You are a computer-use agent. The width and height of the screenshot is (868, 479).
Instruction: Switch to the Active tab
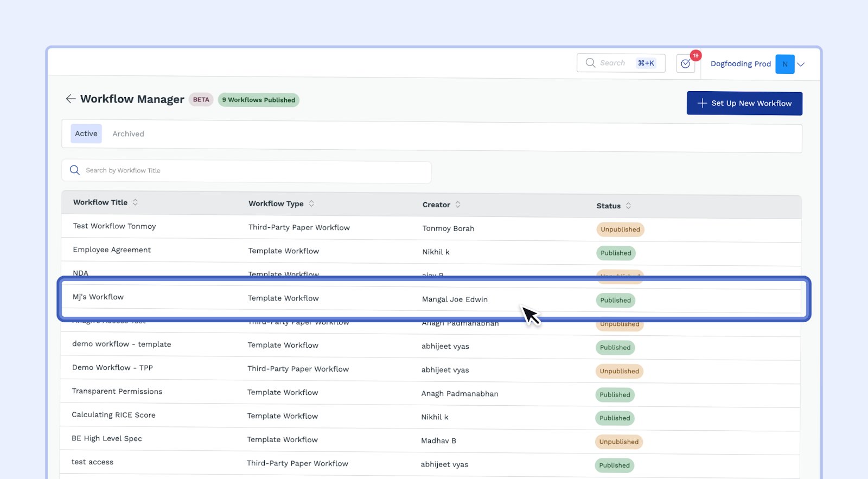[86, 133]
